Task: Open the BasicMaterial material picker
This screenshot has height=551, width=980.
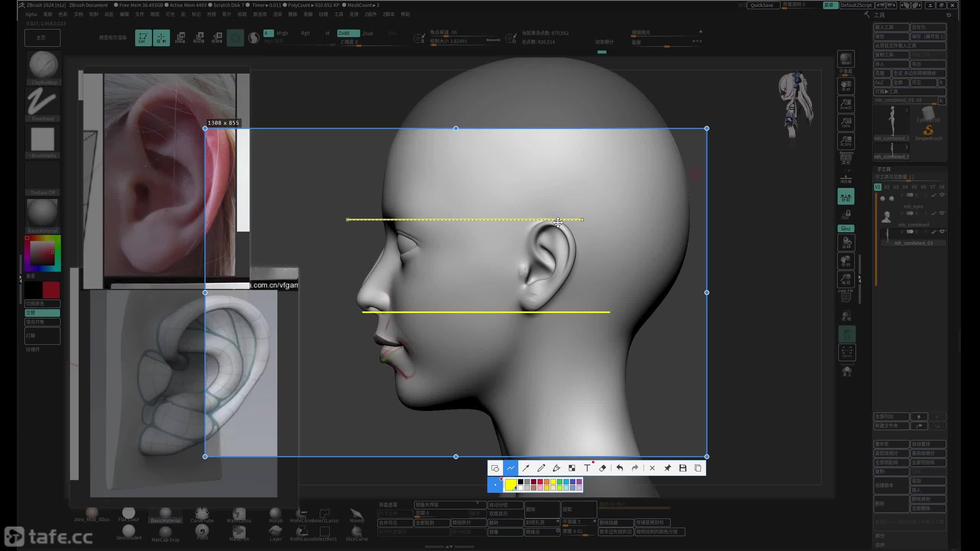Action: tap(42, 216)
